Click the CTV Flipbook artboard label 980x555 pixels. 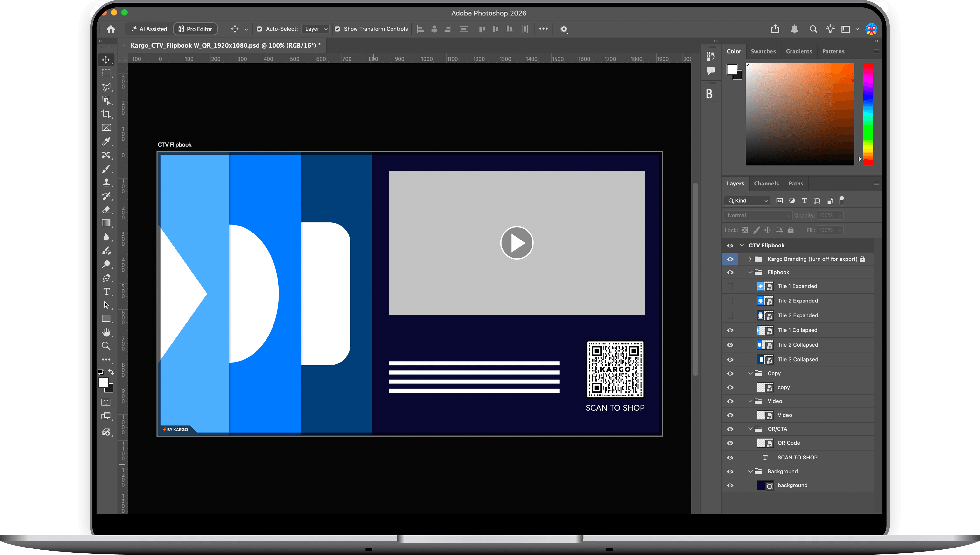[x=175, y=145]
